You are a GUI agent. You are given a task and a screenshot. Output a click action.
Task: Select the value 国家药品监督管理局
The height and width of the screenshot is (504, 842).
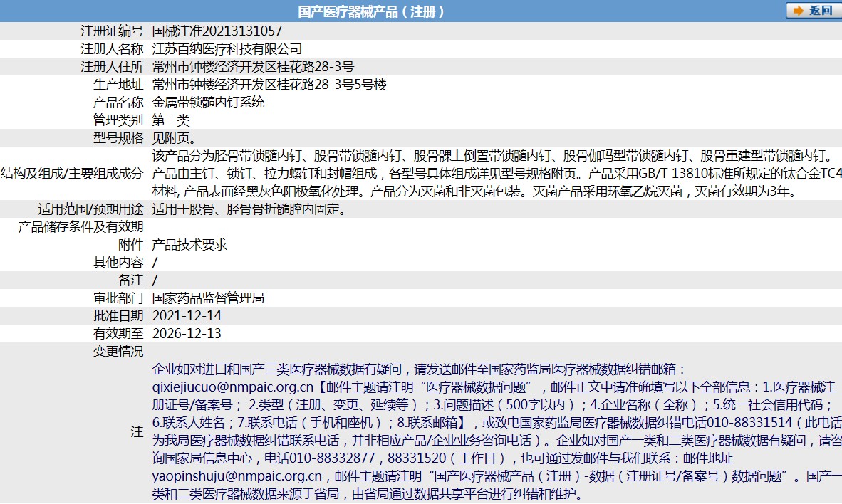(208, 298)
